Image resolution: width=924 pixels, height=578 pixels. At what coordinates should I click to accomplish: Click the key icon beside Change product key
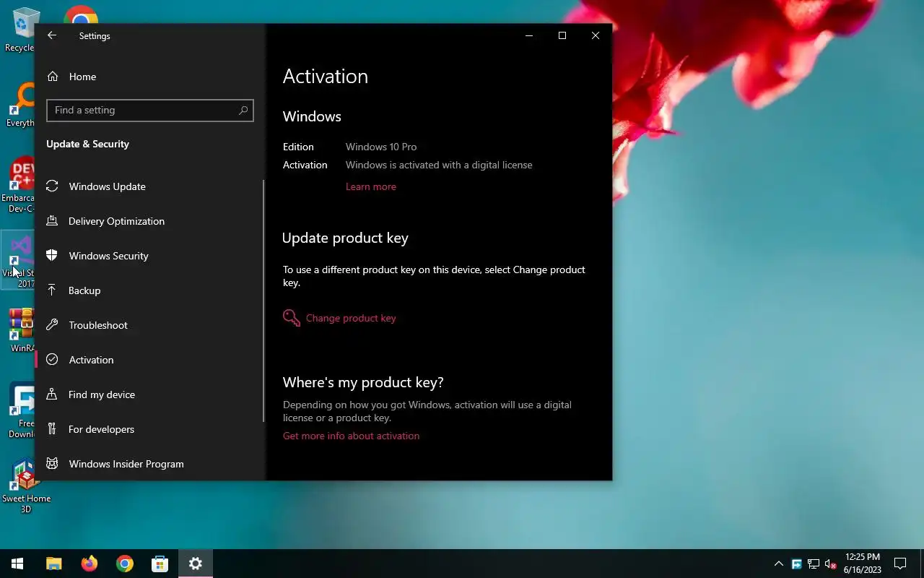tap(292, 318)
